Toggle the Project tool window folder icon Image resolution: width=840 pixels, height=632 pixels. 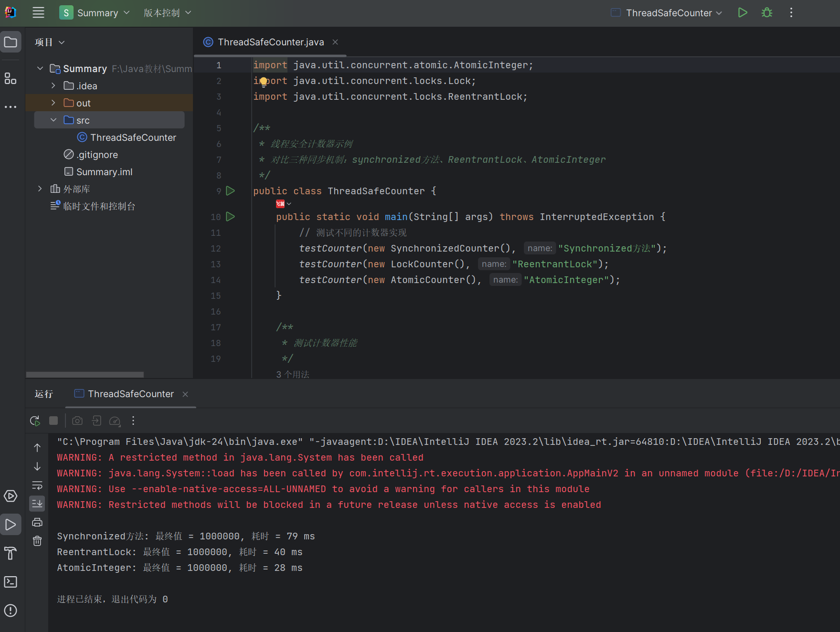coord(11,42)
